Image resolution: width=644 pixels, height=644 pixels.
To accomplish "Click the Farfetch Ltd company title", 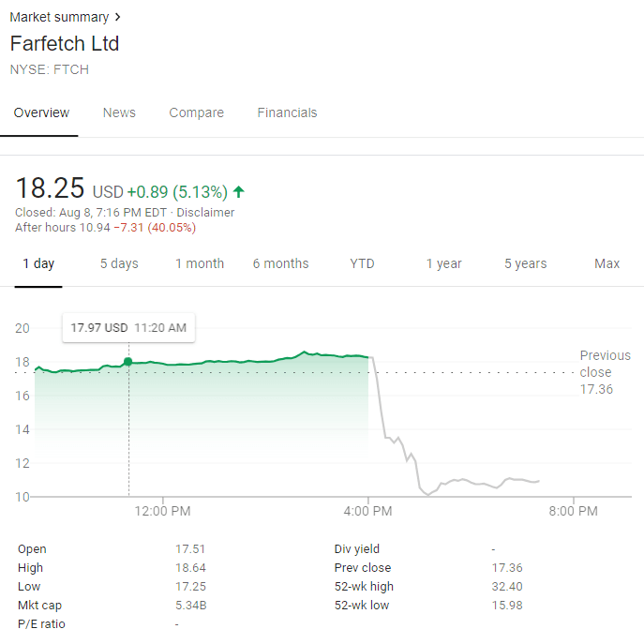I will point(65,44).
